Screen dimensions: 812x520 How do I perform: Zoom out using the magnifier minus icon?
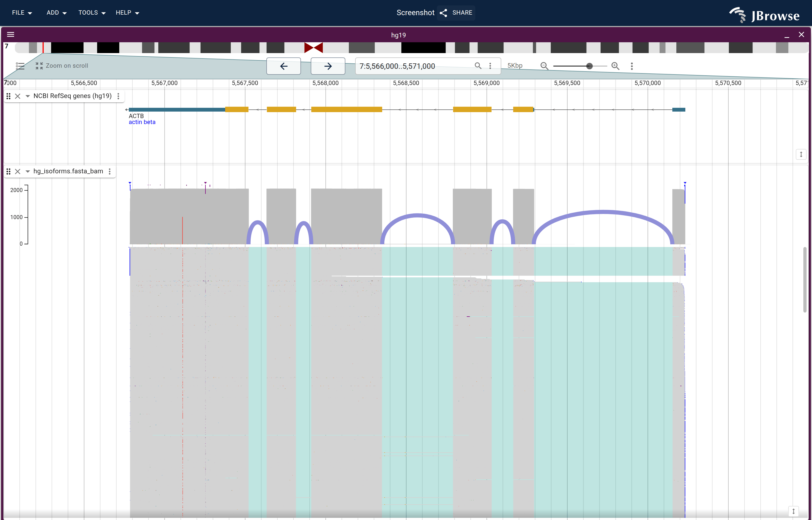(x=544, y=66)
